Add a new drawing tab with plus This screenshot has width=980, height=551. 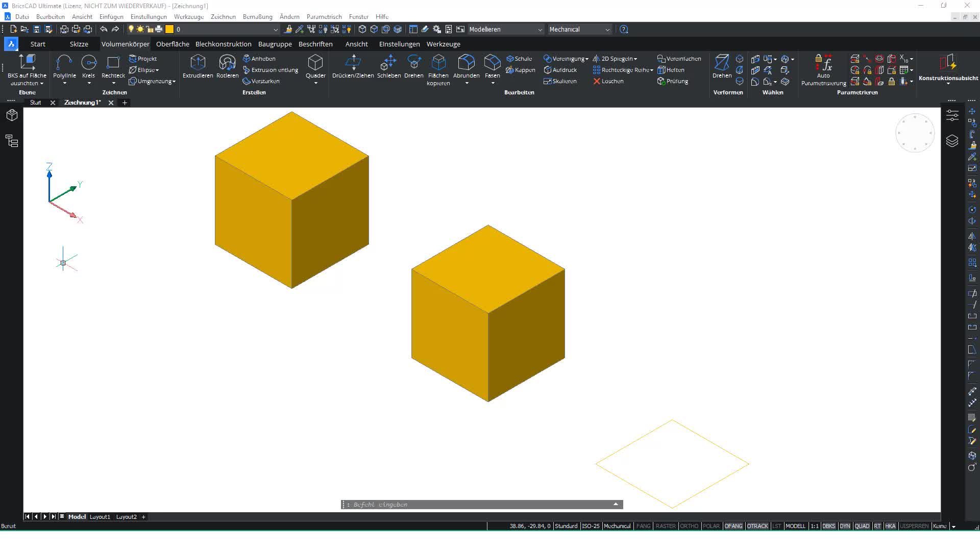[x=125, y=103]
